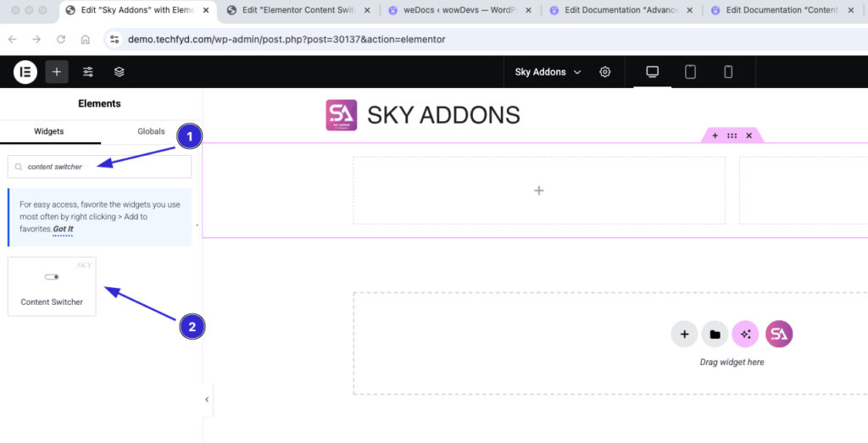Open site information icon in address bar
The image size is (868, 443).
point(114,39)
